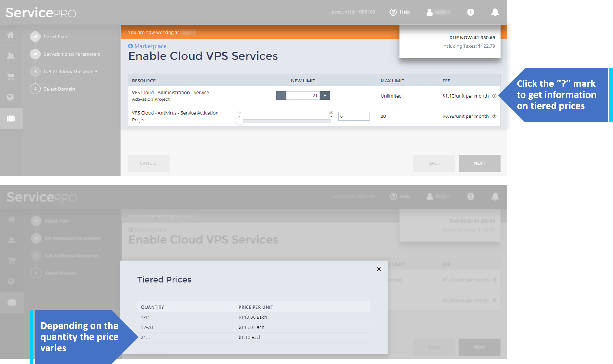
Task: Select the Select Plan step label
Action: (x=55, y=37)
